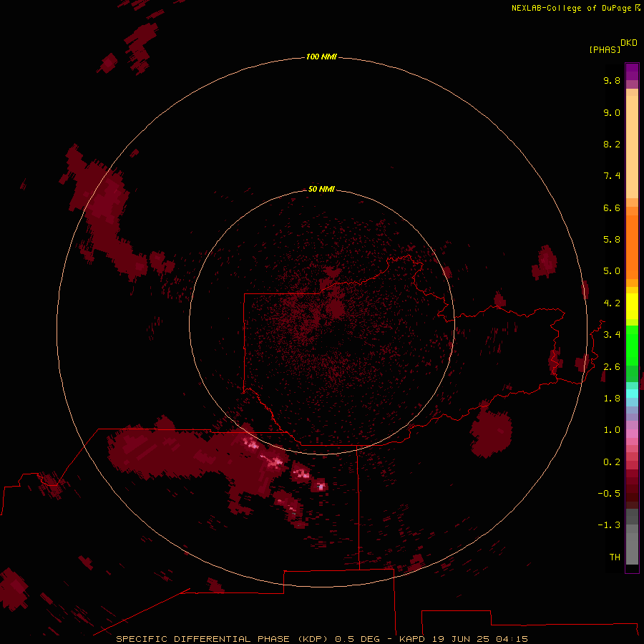Click the -1.3 value on color scale

(609, 525)
